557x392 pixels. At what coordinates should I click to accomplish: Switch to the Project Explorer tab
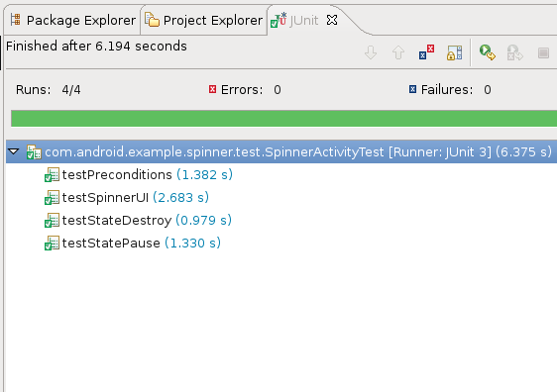tap(203, 20)
